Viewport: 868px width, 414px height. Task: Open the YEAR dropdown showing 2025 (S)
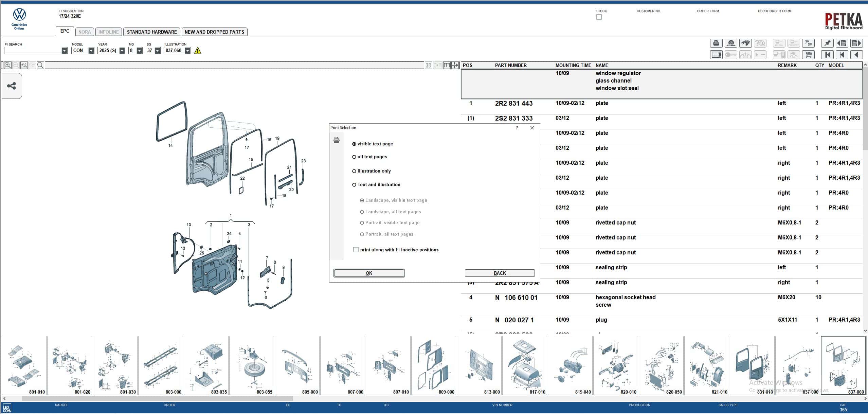(x=121, y=50)
